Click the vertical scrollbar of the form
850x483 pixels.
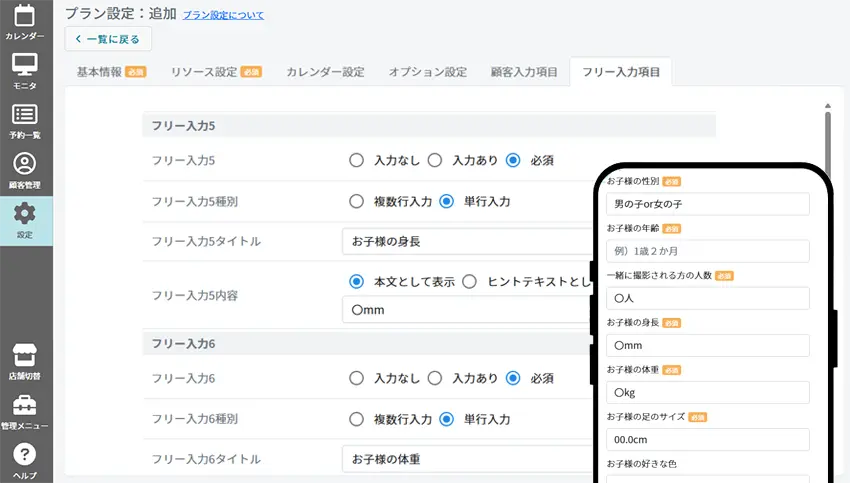tap(828, 142)
